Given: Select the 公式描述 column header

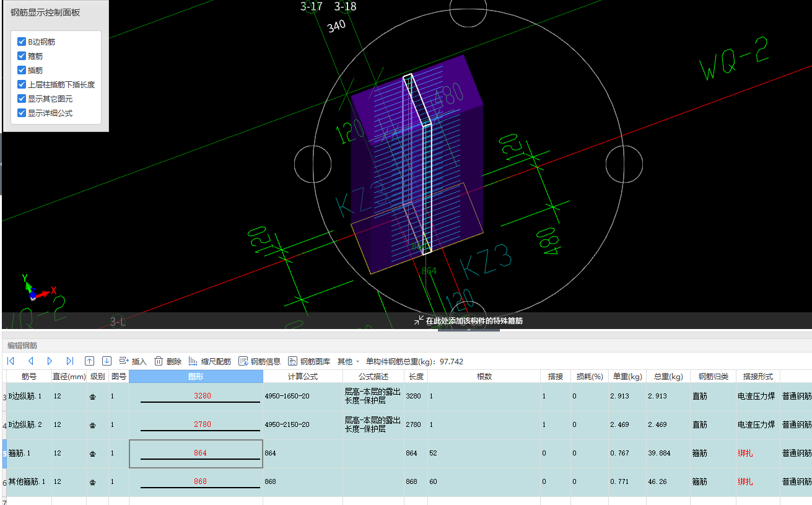Looking at the screenshot, I should coord(373,376).
